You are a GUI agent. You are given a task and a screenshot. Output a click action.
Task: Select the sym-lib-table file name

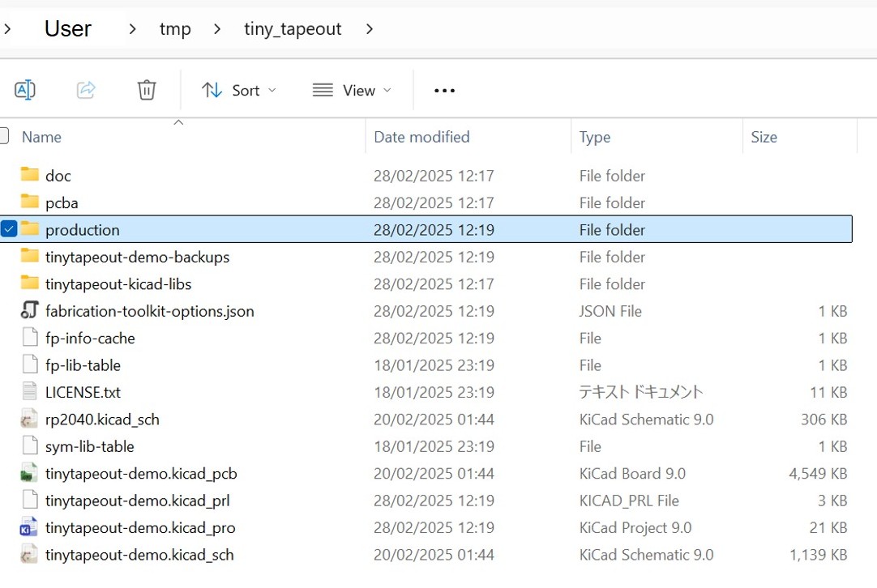pos(89,446)
